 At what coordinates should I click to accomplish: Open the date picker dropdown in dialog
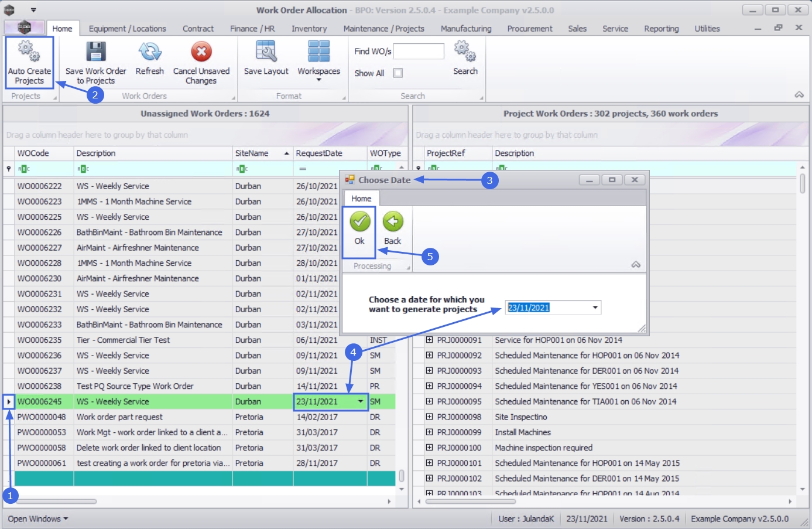point(595,308)
